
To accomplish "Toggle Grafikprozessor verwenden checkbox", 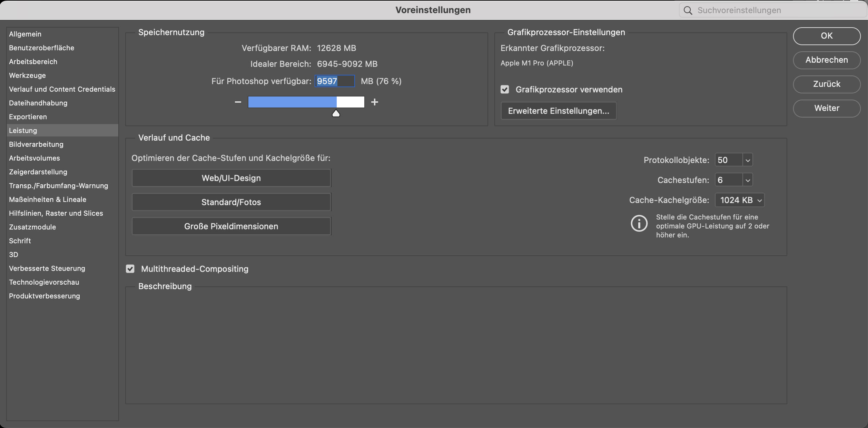I will pyautogui.click(x=505, y=90).
